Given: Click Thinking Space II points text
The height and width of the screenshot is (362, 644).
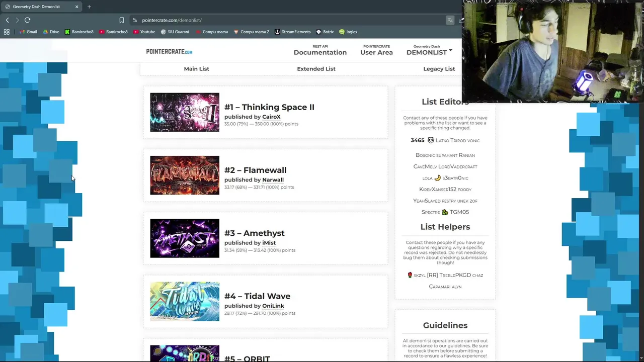Looking at the screenshot, I should (x=261, y=124).
